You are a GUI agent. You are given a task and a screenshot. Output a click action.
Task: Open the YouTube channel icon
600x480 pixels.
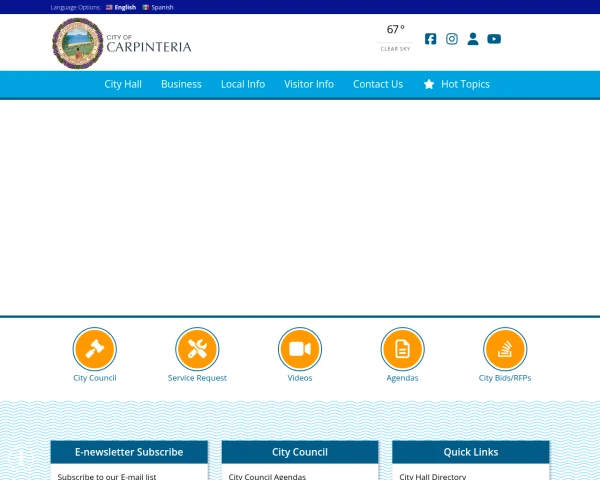(x=494, y=39)
